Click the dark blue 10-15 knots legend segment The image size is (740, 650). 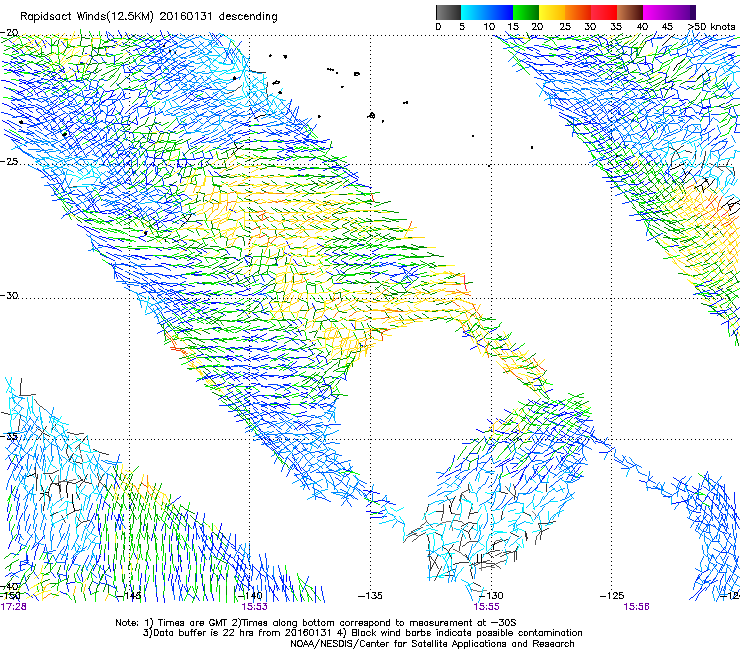(500, 12)
